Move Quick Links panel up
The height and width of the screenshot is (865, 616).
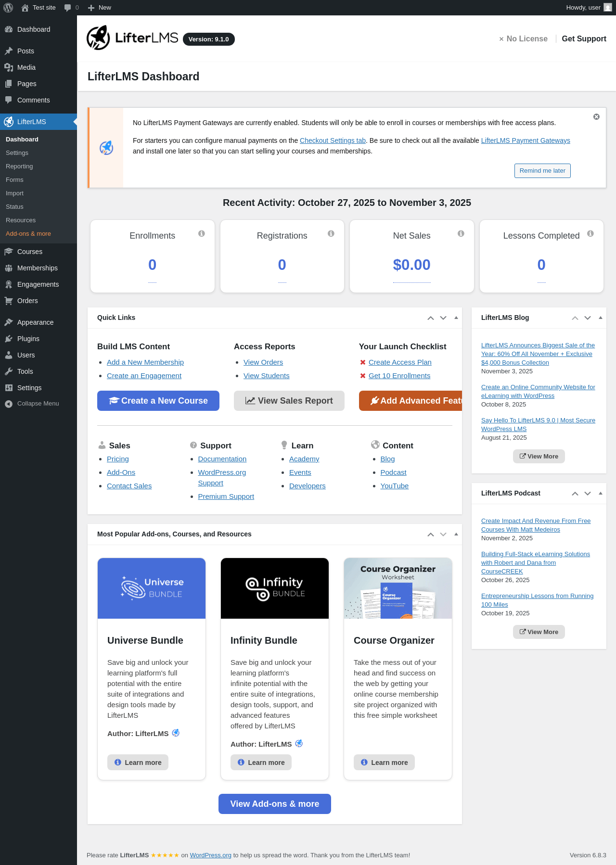(x=431, y=318)
